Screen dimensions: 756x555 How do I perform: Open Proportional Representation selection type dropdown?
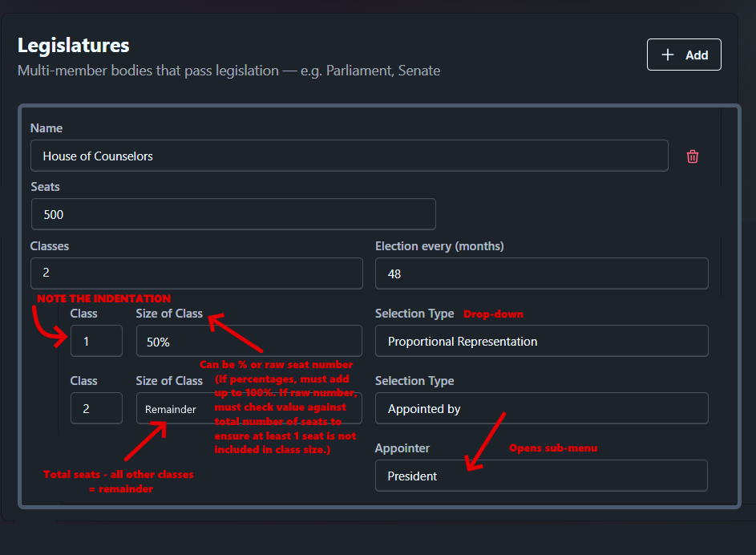(541, 341)
